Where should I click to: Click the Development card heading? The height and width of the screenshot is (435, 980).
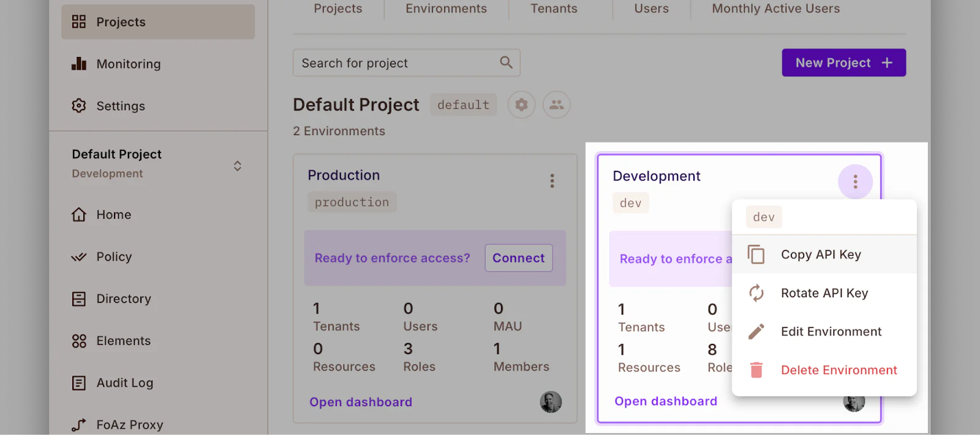coord(657,176)
